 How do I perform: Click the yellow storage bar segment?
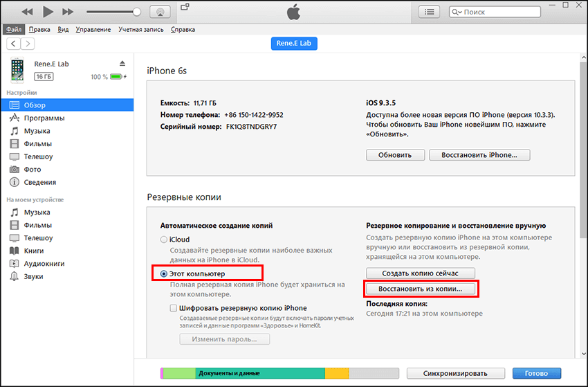click(x=337, y=373)
